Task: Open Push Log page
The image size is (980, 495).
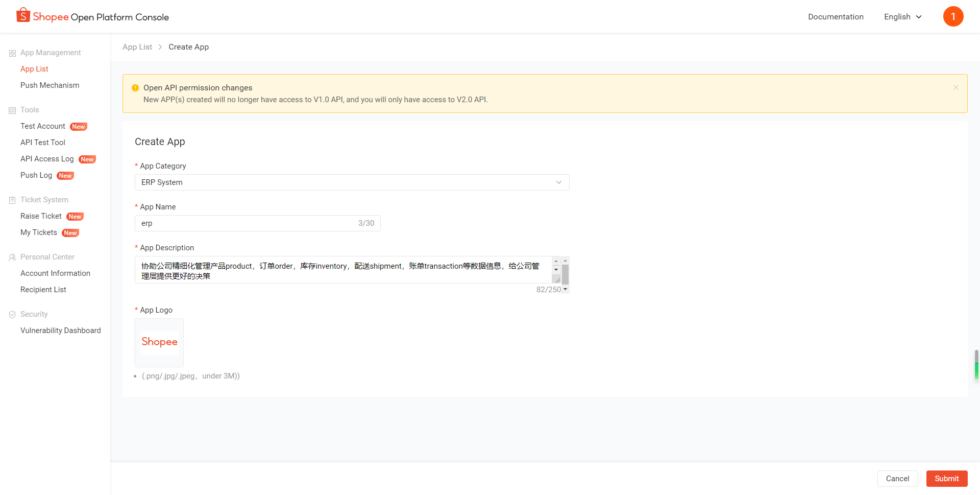Action: click(x=36, y=175)
